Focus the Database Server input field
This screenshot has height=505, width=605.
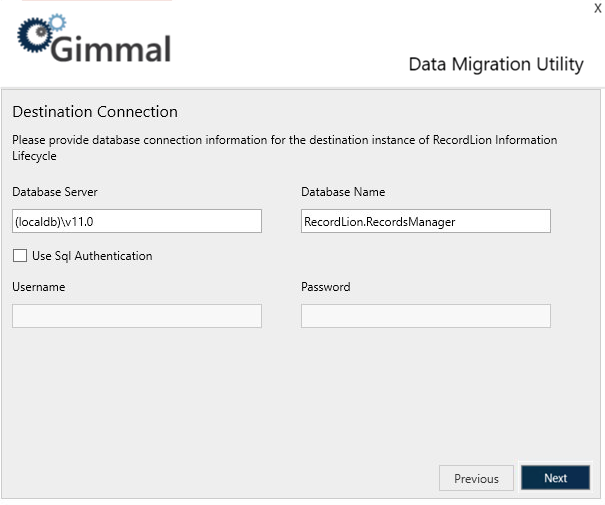pyautogui.click(x=137, y=221)
